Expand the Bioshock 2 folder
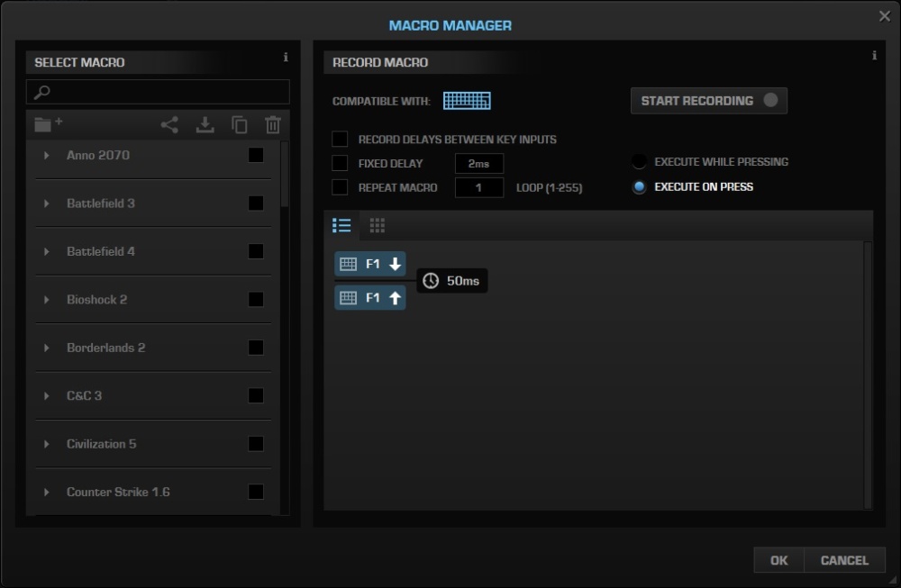The image size is (901, 588). click(47, 299)
